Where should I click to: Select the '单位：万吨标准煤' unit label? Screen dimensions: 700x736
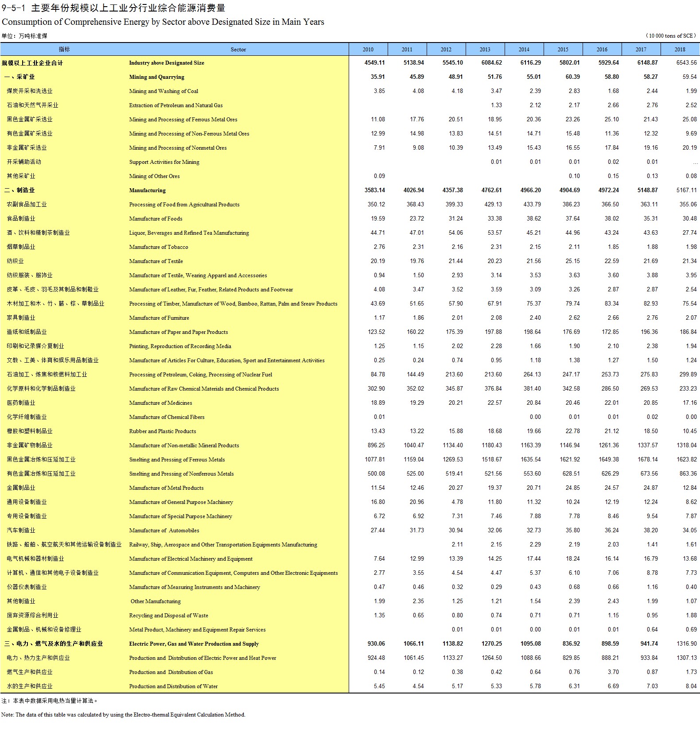coord(24,36)
